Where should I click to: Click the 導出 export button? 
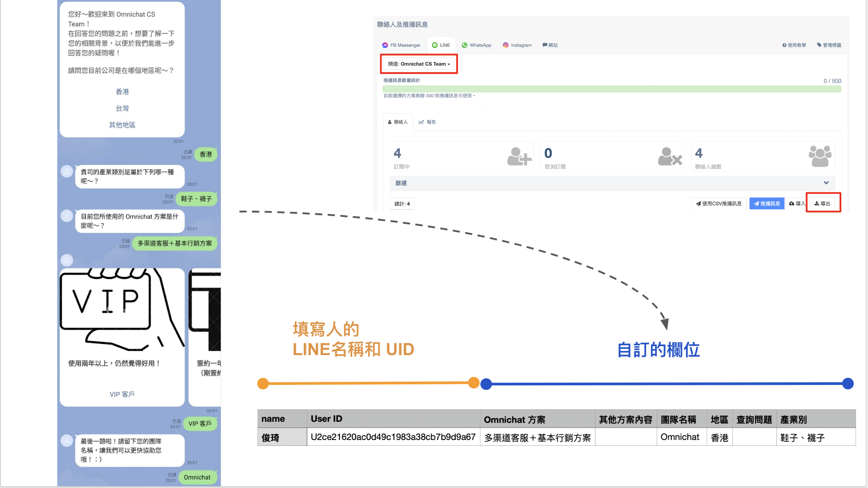(822, 204)
